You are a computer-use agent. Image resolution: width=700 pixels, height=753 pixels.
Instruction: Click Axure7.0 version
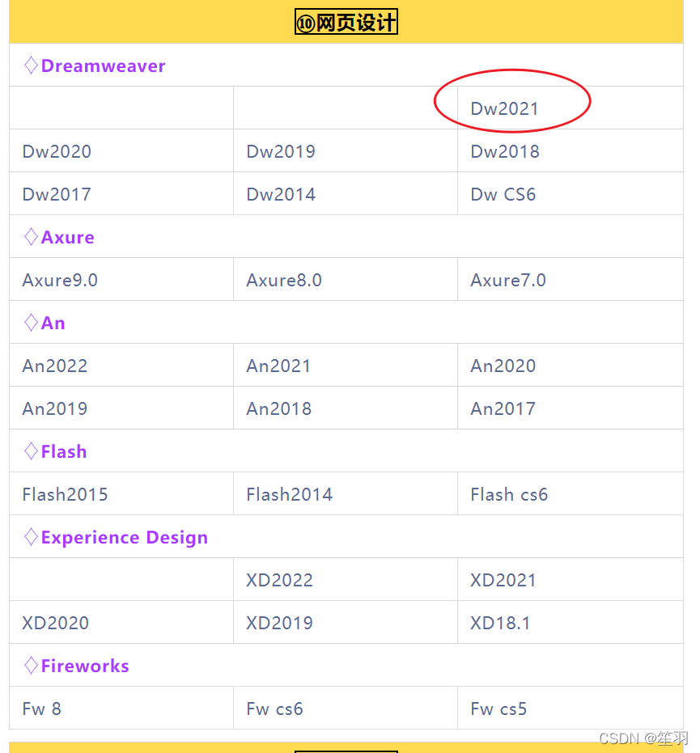508,280
